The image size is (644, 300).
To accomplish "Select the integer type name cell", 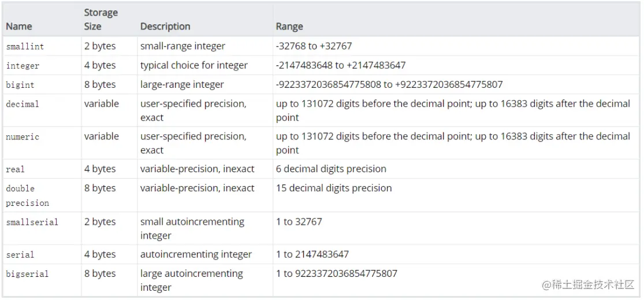I will point(23,66).
